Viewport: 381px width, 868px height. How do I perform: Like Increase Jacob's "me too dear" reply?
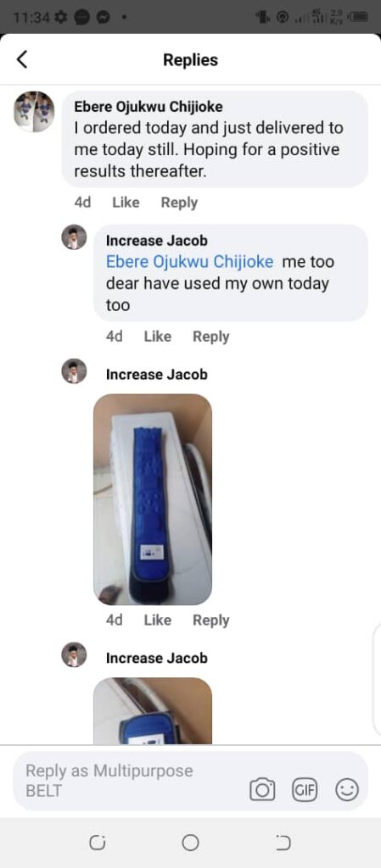tap(157, 336)
